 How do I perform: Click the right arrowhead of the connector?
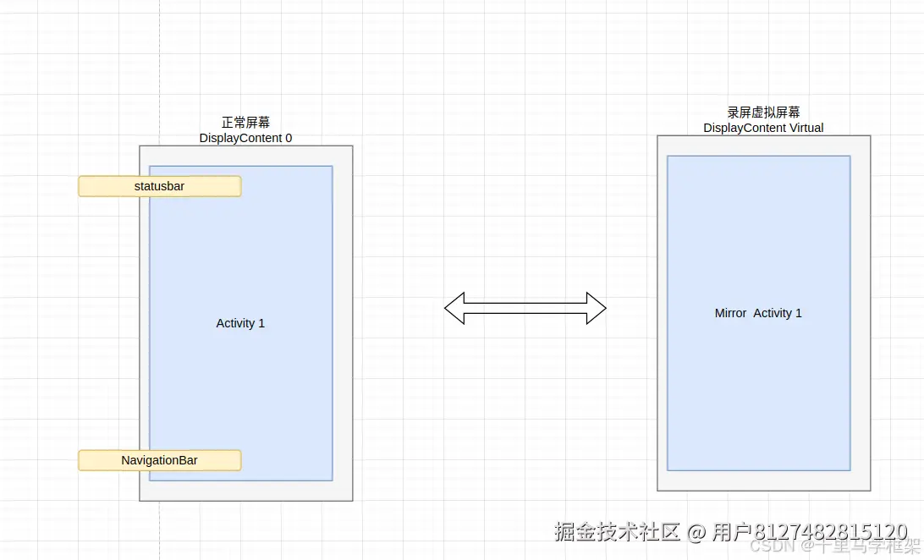point(595,308)
